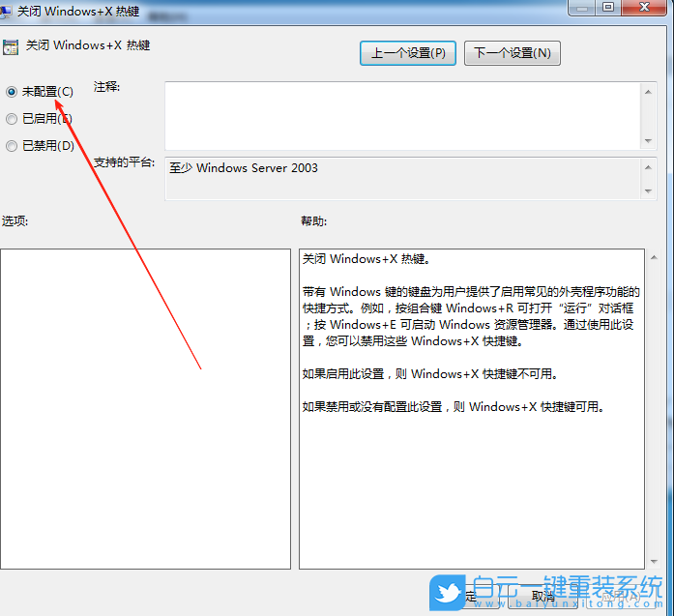
Task: Select the 未配置(C) radio button
Action: (12, 92)
